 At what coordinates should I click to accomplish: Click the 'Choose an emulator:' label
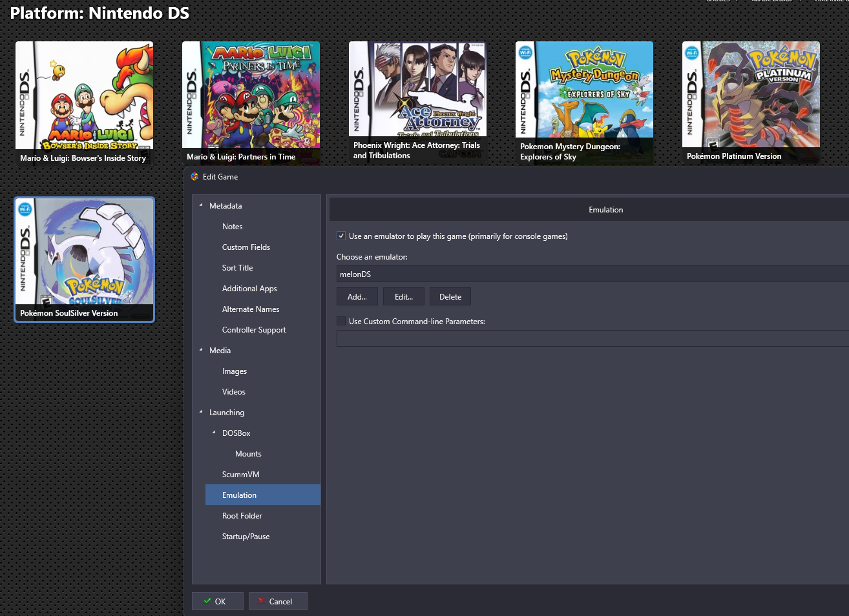tap(372, 257)
